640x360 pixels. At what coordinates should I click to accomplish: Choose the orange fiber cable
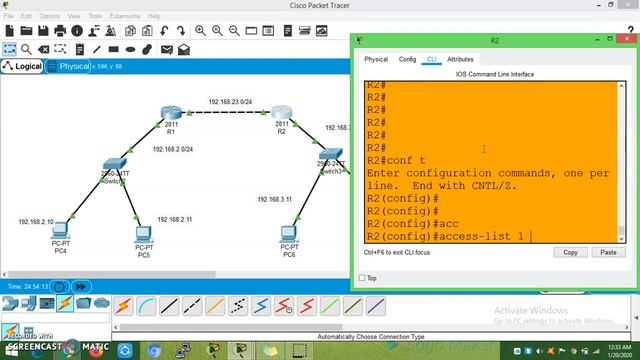(x=215, y=306)
